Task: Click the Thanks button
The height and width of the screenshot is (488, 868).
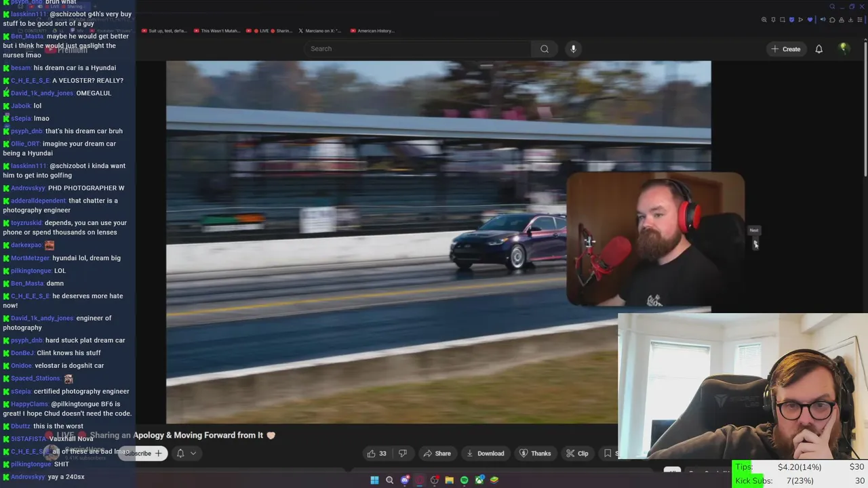Action: click(535, 453)
